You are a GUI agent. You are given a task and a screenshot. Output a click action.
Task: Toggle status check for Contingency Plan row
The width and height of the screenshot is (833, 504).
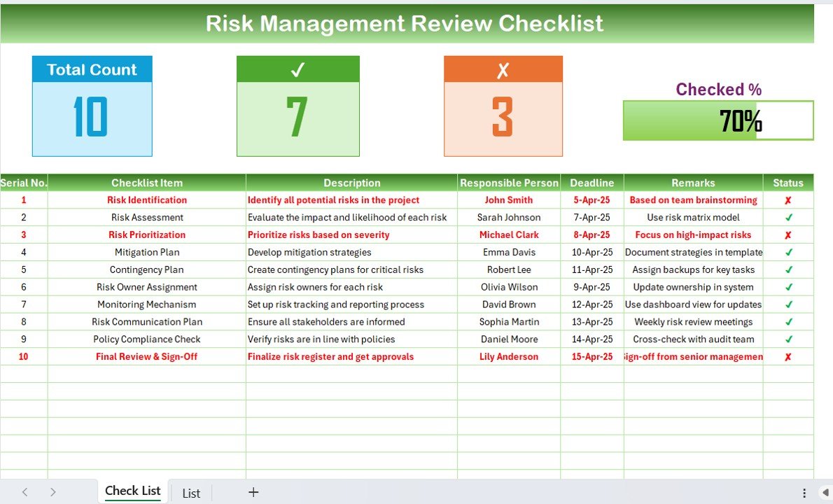788,269
